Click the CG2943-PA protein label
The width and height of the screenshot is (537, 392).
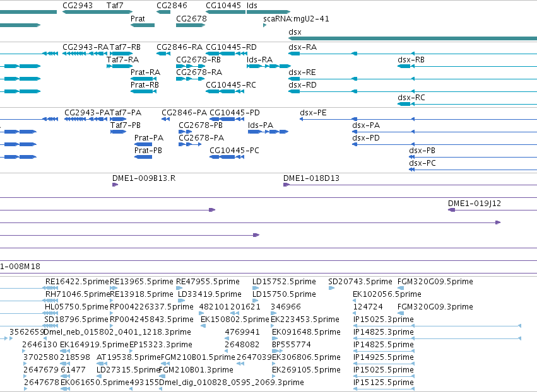pos(87,113)
